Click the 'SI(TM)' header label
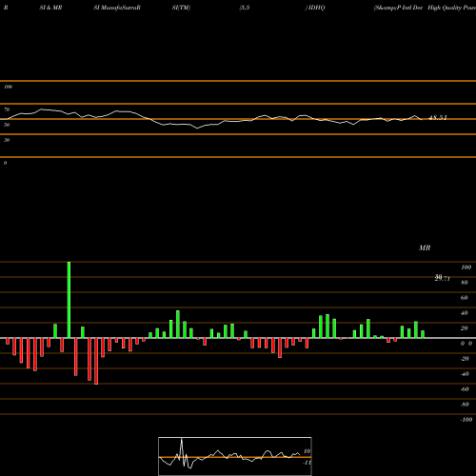Screen dimensions: 476x476 coord(181,8)
